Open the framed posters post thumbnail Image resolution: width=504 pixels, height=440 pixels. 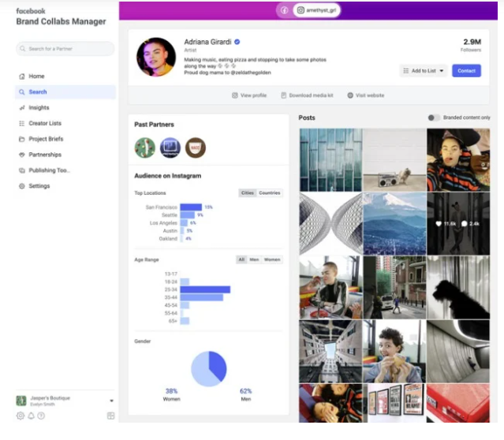[394, 403]
